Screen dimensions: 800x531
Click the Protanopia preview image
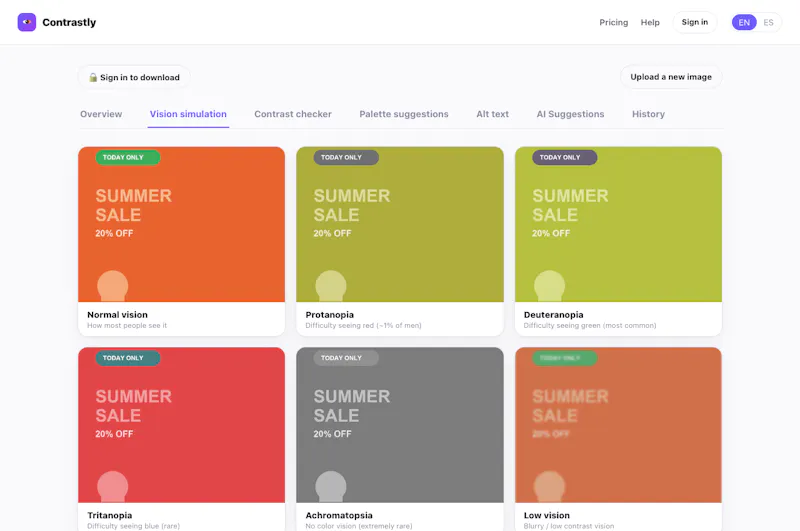400,224
